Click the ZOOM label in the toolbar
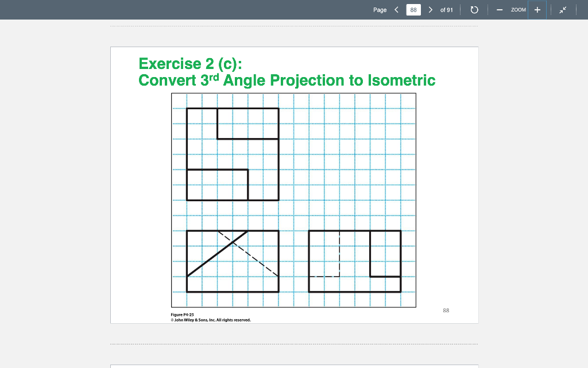588x368 pixels. point(519,10)
